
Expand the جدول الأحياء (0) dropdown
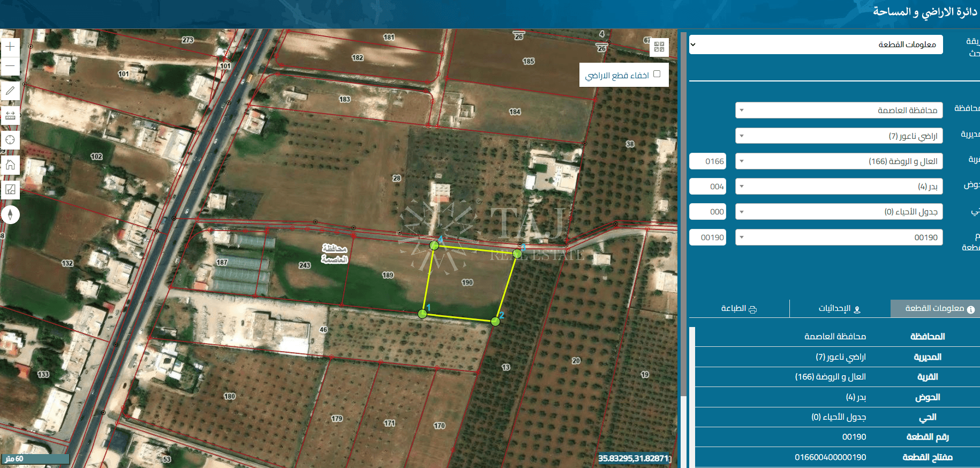click(839, 212)
